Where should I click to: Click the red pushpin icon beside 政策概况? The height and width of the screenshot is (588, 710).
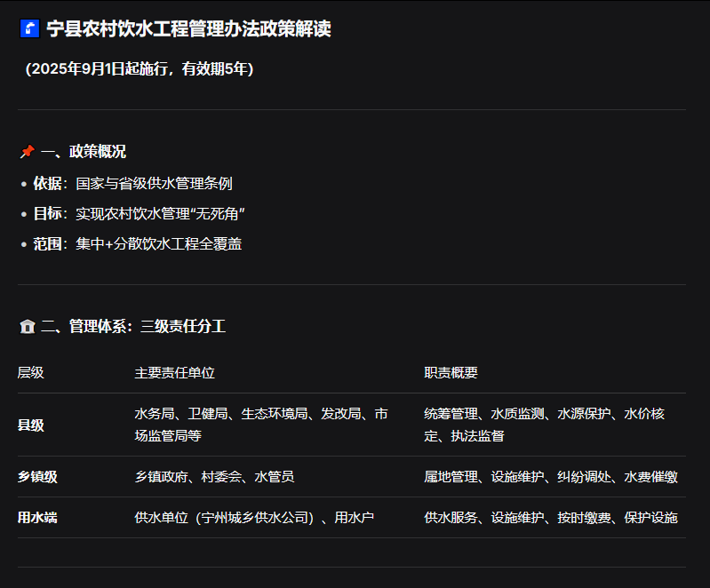(x=28, y=152)
